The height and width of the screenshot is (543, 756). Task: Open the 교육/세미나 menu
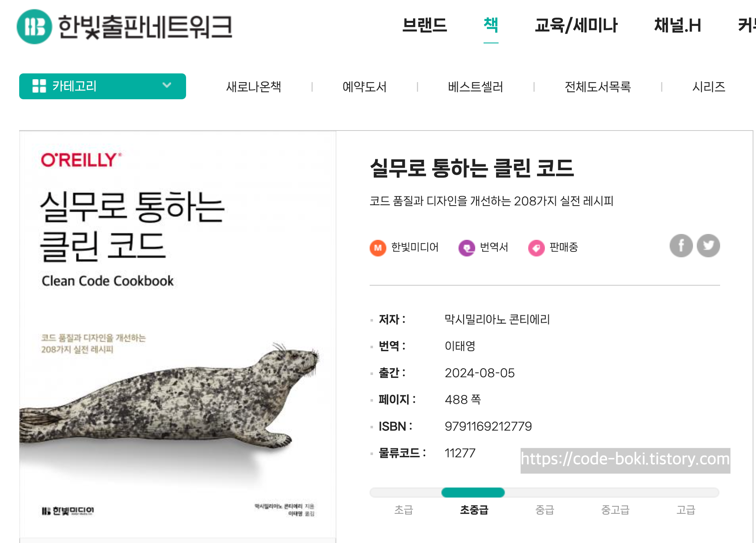tap(576, 25)
